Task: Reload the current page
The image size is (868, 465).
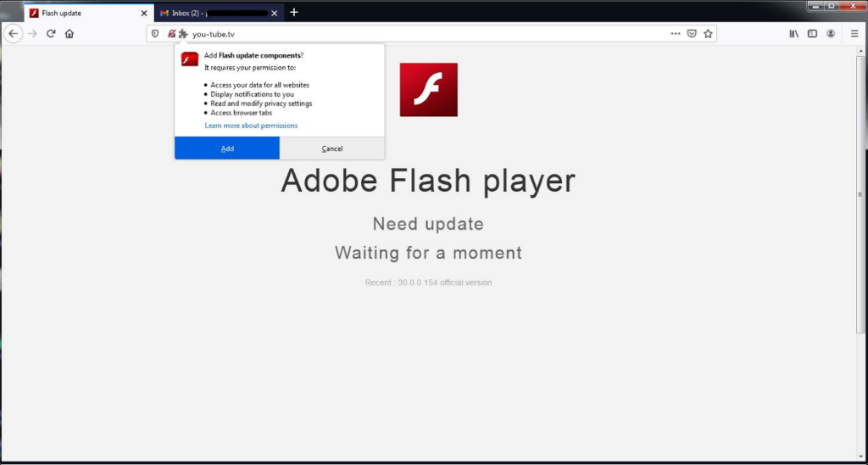Action: [51, 34]
